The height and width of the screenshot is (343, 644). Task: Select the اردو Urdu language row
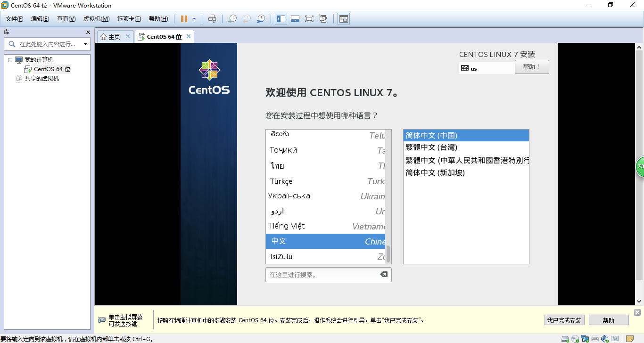point(325,211)
